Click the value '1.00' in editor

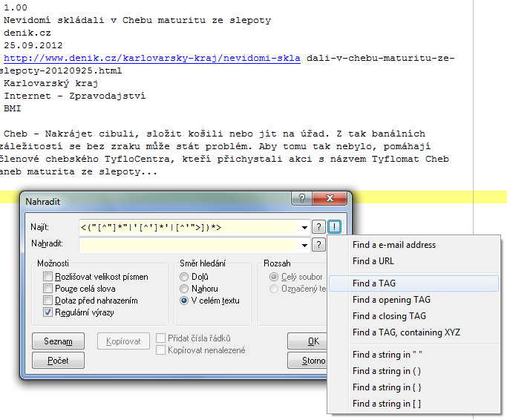click(x=16, y=7)
